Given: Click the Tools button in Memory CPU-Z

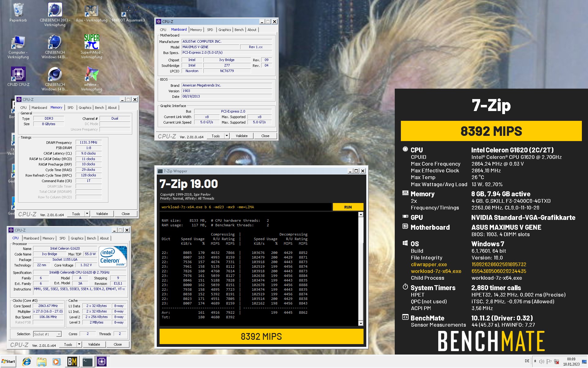Looking at the screenshot, I should pos(76,214).
